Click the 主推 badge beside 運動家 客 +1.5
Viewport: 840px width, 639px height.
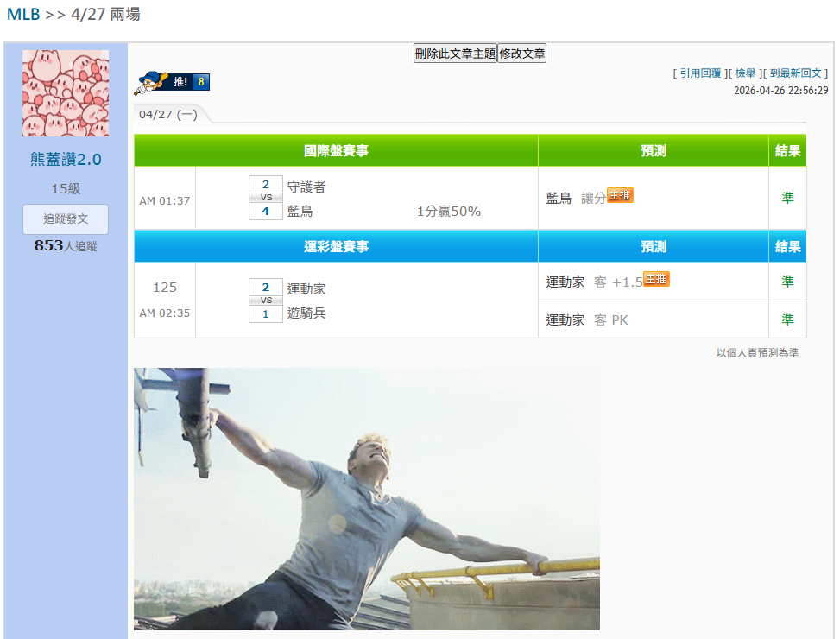[656, 279]
